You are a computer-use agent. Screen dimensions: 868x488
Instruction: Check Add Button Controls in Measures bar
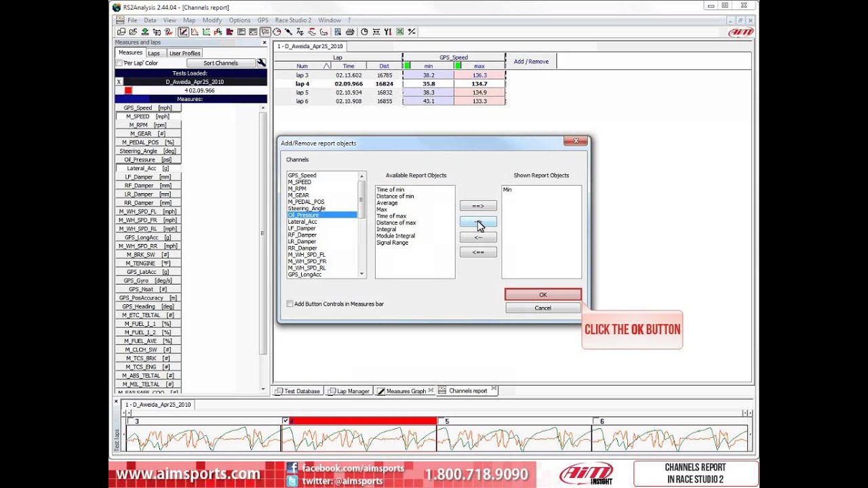(290, 304)
